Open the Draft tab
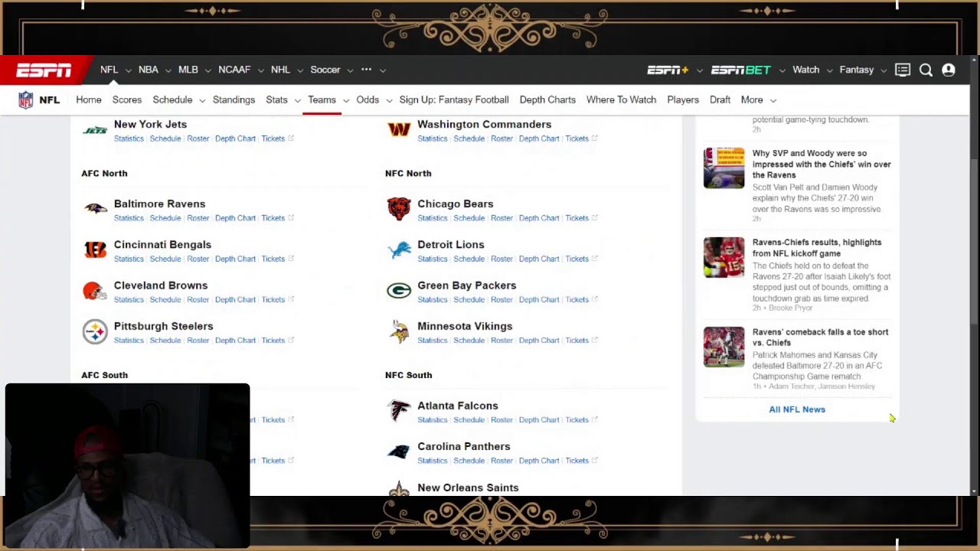 coord(720,100)
